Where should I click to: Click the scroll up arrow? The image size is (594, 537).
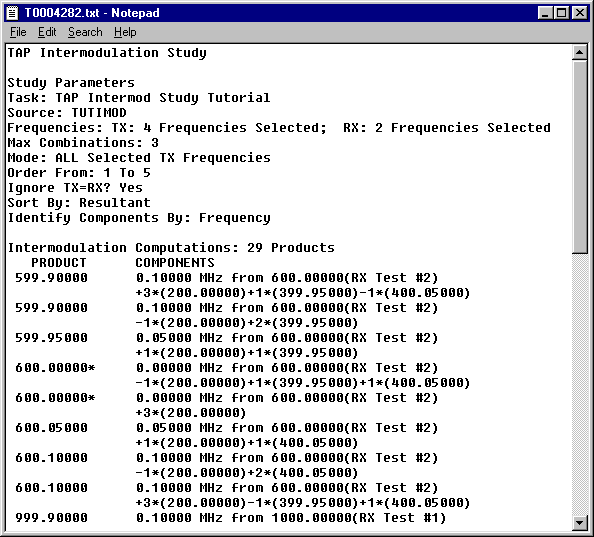click(x=579, y=52)
